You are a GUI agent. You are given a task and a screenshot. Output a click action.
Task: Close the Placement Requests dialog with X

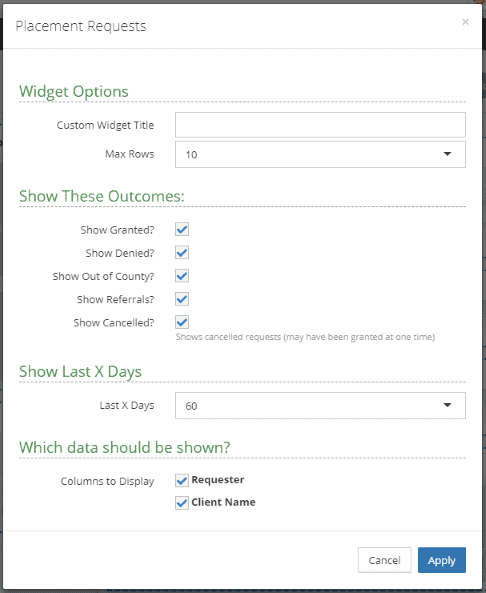click(465, 22)
